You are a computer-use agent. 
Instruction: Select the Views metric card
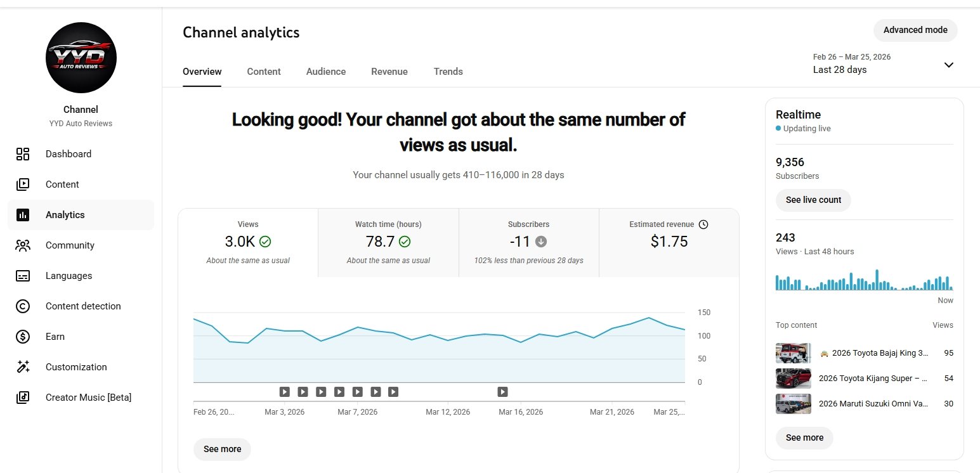[248, 242]
